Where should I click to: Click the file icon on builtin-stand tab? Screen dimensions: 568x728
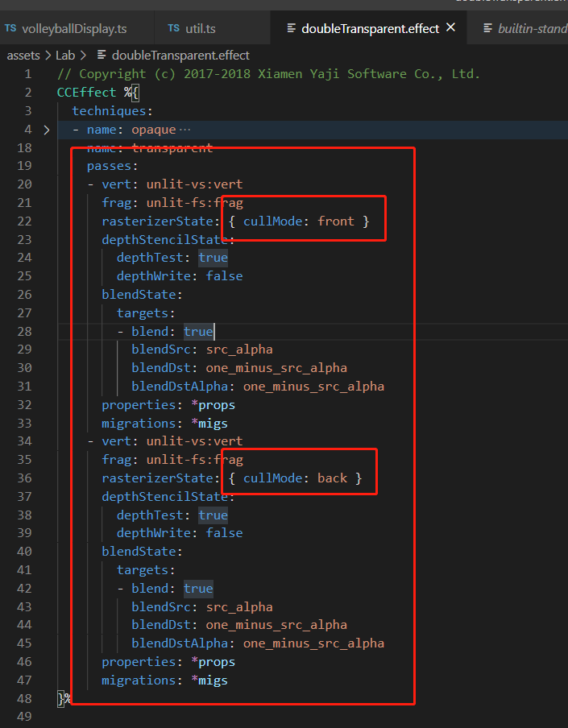point(487,29)
